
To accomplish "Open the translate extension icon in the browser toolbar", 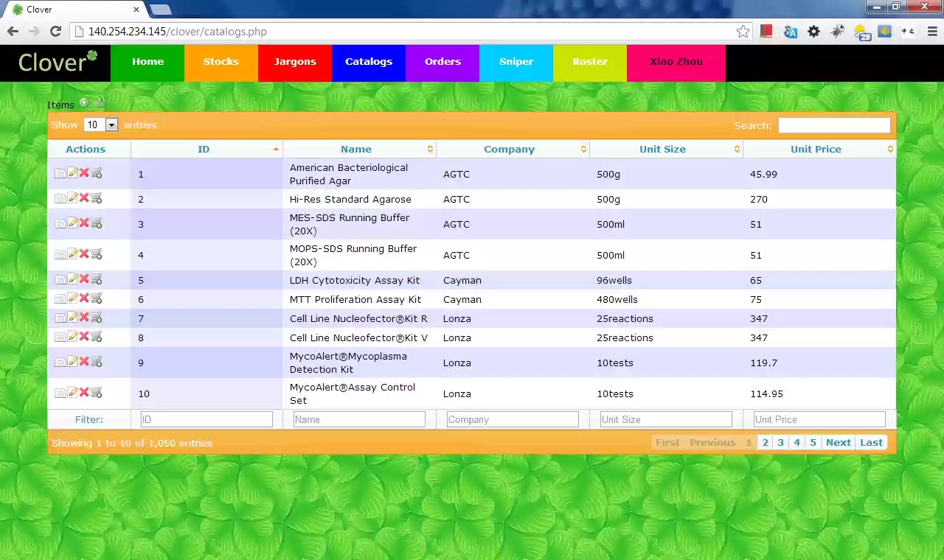I will 790,32.
